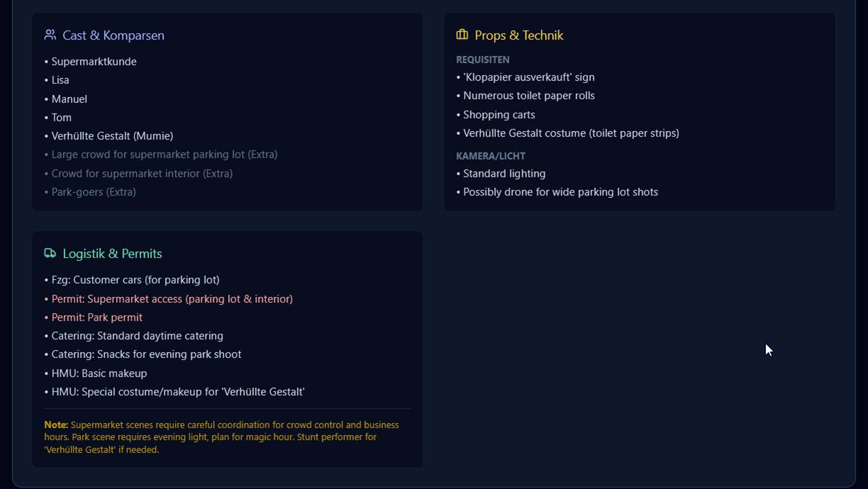Click the Logistik & Permits truck icon
The height and width of the screenshot is (489, 868).
tap(50, 253)
